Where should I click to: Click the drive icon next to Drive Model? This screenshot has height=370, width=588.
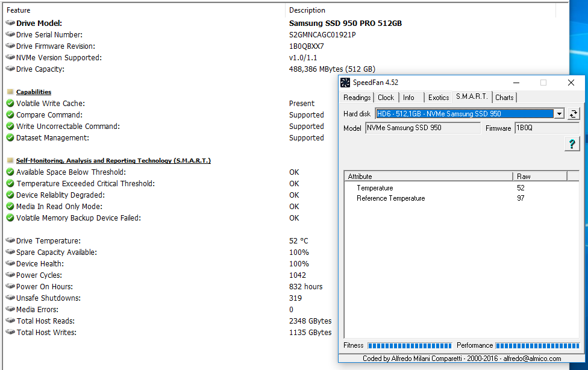tap(10, 23)
